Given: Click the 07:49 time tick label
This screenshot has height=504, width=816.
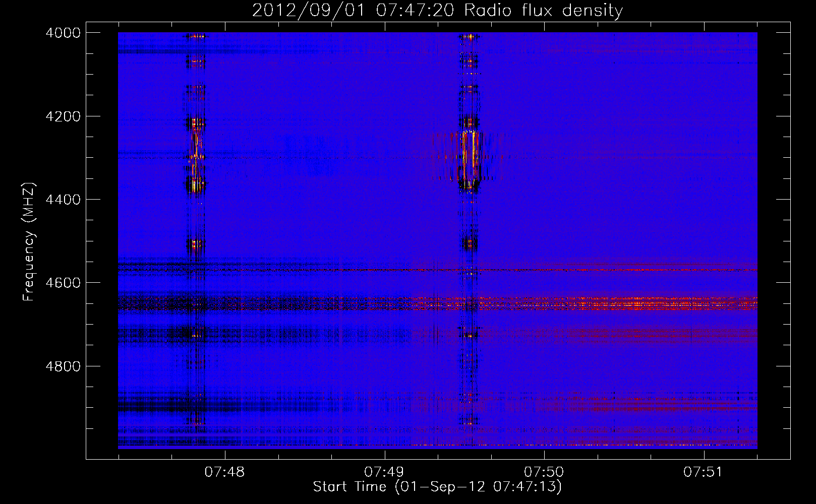Looking at the screenshot, I should point(384,472).
